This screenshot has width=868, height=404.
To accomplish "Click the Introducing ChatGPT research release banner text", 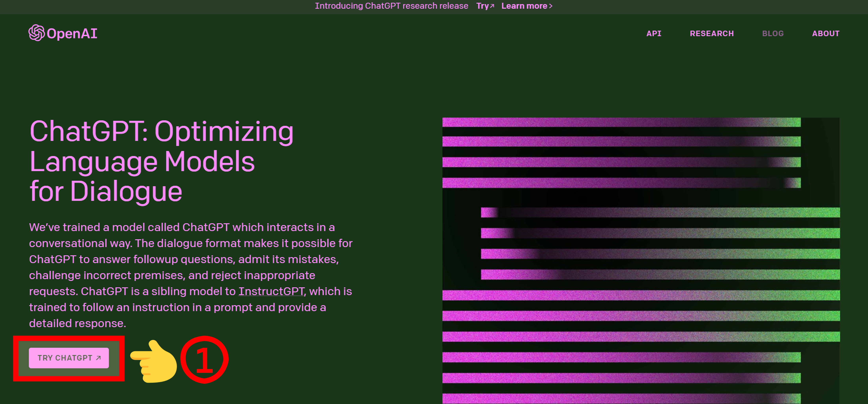I will point(391,6).
